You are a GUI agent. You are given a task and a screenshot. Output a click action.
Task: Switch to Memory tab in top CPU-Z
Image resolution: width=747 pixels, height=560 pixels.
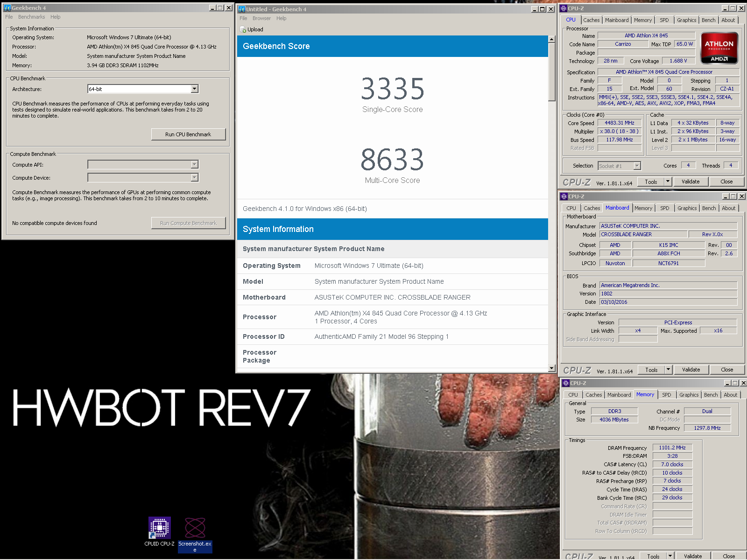pos(643,20)
